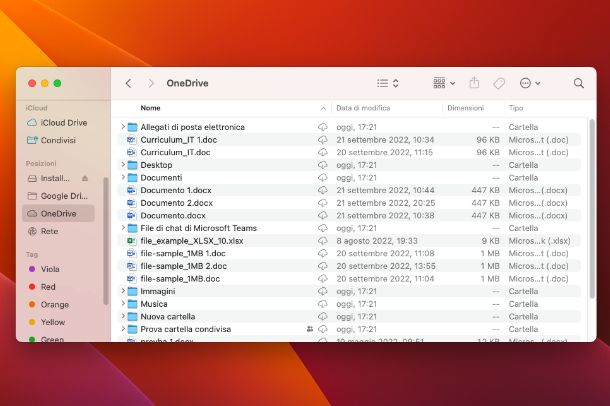This screenshot has height=406, width=610.
Task: Click Word icon of file-sample_1MB 2.doc
Action: click(x=131, y=266)
